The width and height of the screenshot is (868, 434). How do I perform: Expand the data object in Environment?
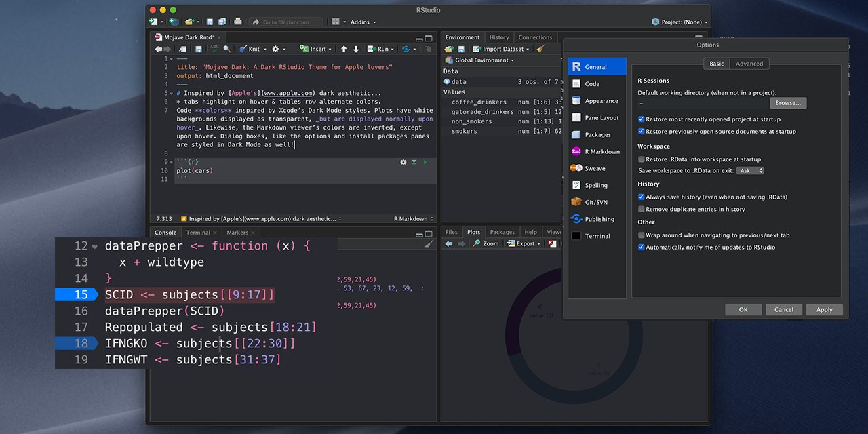point(447,81)
